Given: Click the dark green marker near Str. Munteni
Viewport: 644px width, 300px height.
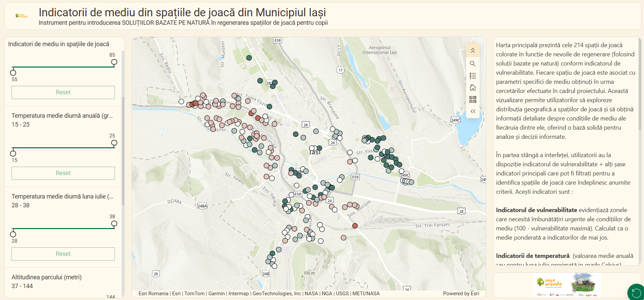Looking at the screenshot, I should pos(249,58).
